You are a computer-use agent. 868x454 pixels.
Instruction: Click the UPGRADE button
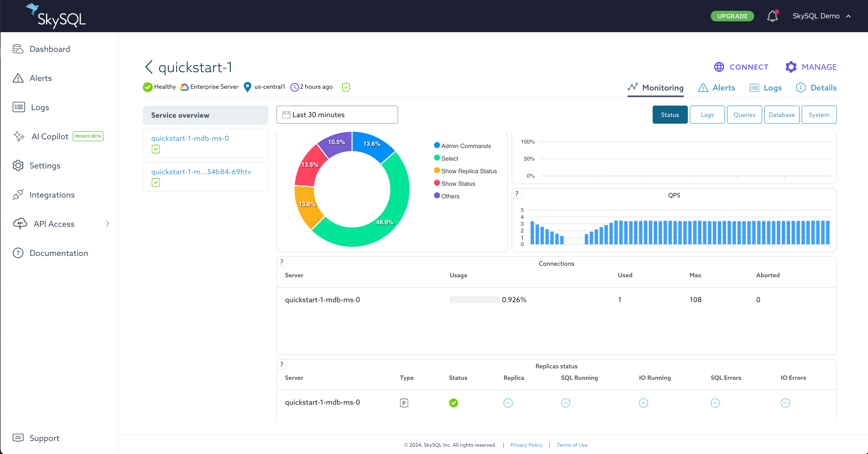[732, 16]
